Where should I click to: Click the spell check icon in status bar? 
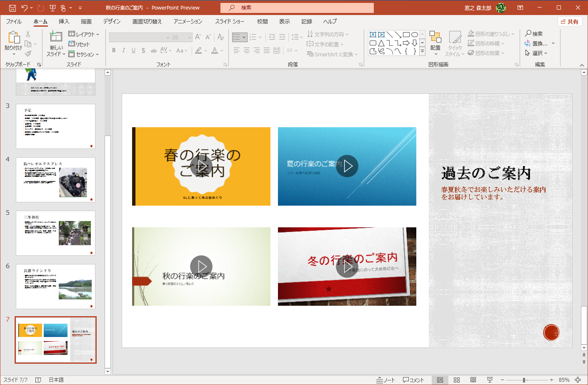tap(38, 380)
